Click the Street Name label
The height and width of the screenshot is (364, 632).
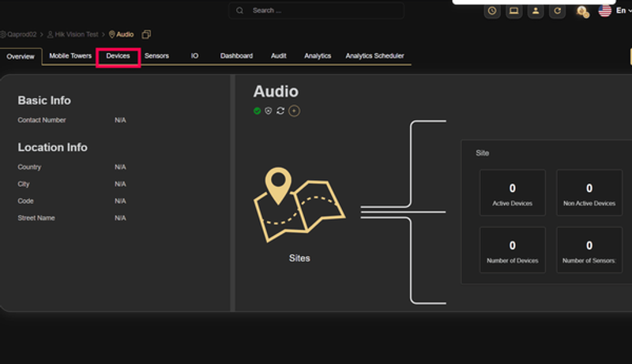point(36,218)
